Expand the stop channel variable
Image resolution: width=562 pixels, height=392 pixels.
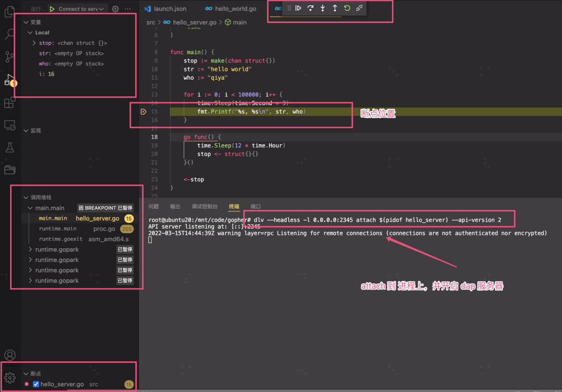pos(34,43)
